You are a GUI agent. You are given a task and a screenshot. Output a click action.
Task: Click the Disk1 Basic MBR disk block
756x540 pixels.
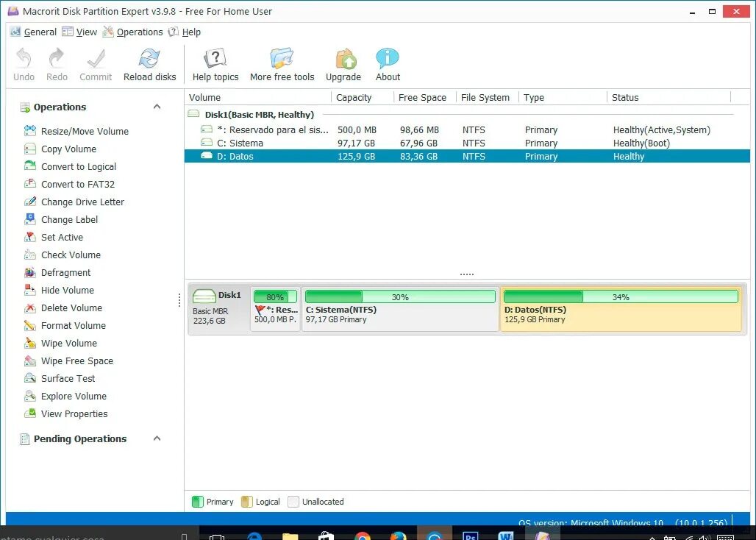click(218, 308)
